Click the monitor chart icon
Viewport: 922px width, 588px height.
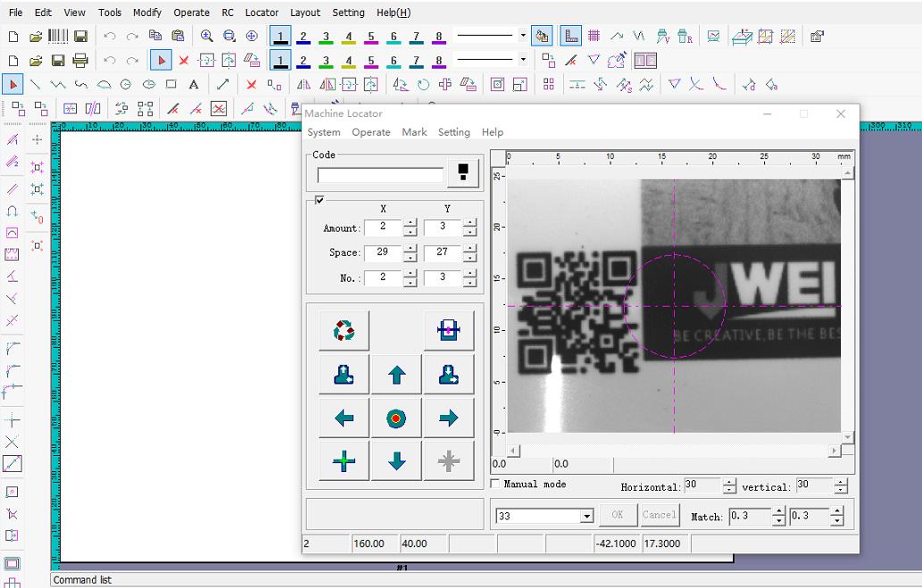tap(713, 37)
